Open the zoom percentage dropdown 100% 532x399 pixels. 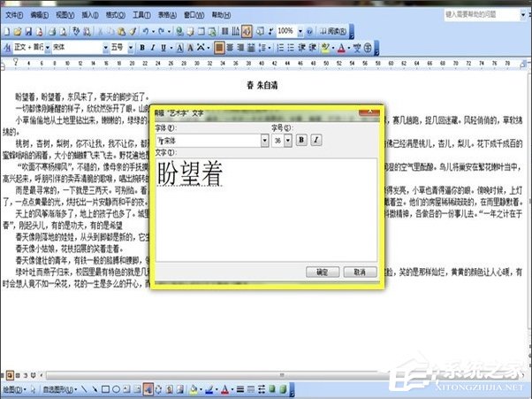click(x=300, y=31)
